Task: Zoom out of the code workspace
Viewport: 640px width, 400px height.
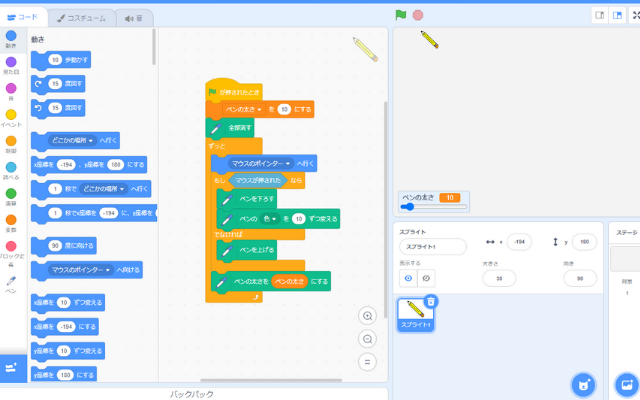Action: 367,338
